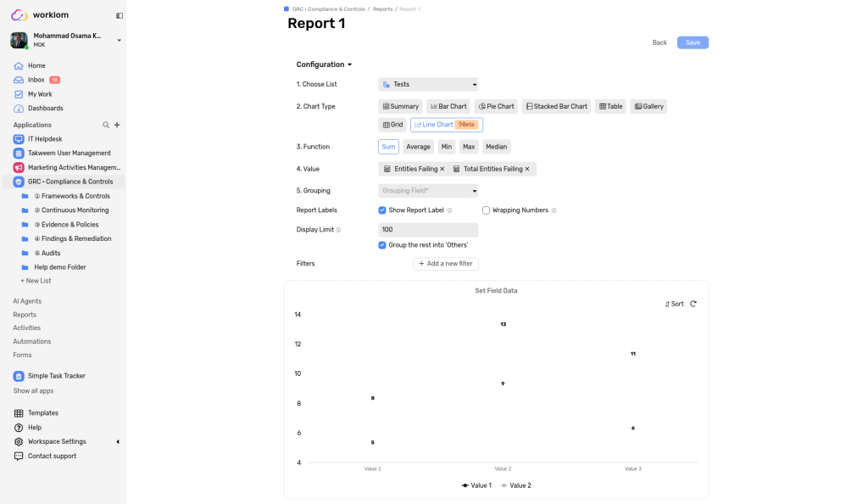The image size is (868, 504).
Task: Choose the Pie Chart type
Action: [496, 106]
